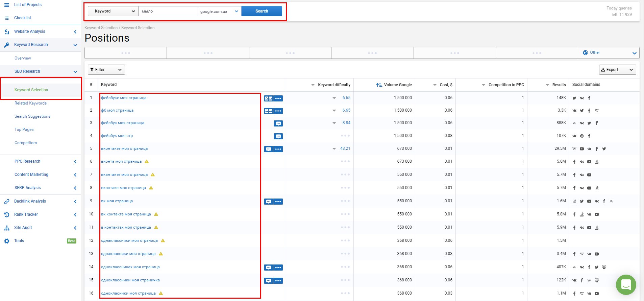The image size is (644, 301).
Task: Click the comment icon for 'фейсбук моя стр'
Action: coord(278,136)
